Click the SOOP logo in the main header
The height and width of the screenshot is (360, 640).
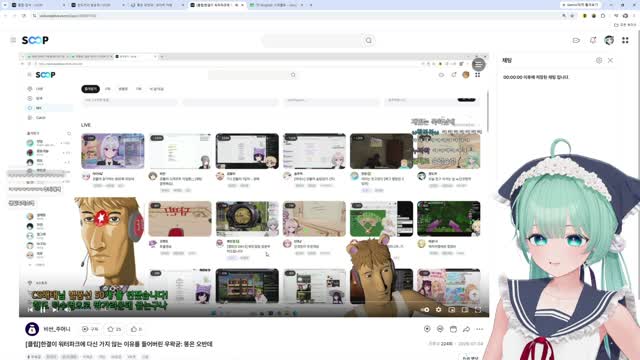click(35, 40)
